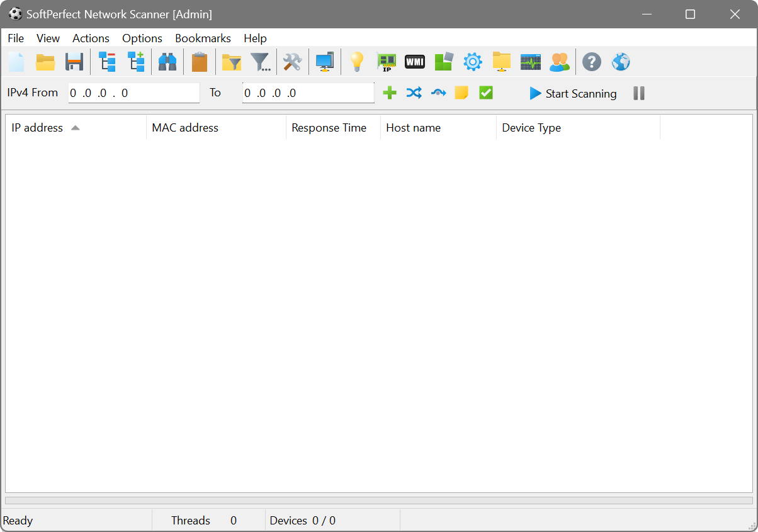Click the horizontal scrollbar at bottom
The image size is (758, 532).
click(379, 501)
